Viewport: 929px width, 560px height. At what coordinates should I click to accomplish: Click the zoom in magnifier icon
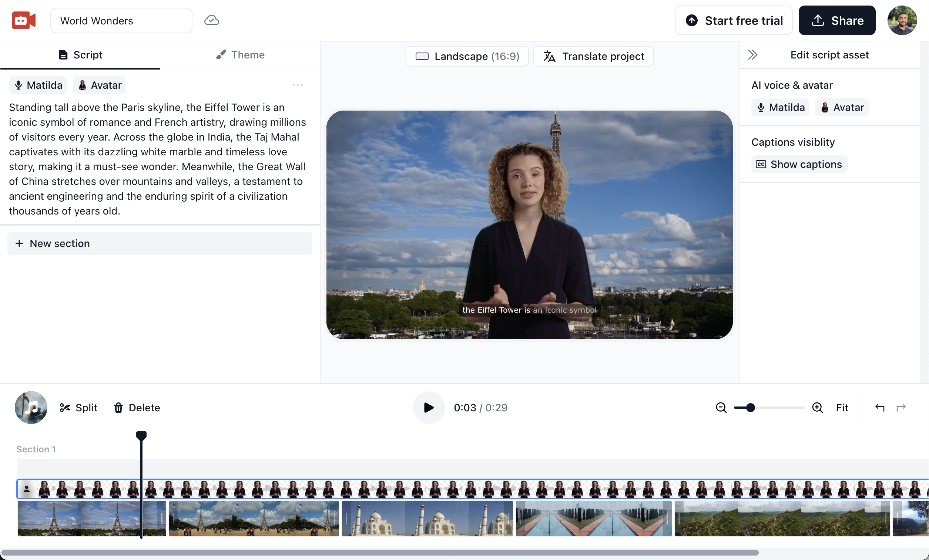[817, 408]
